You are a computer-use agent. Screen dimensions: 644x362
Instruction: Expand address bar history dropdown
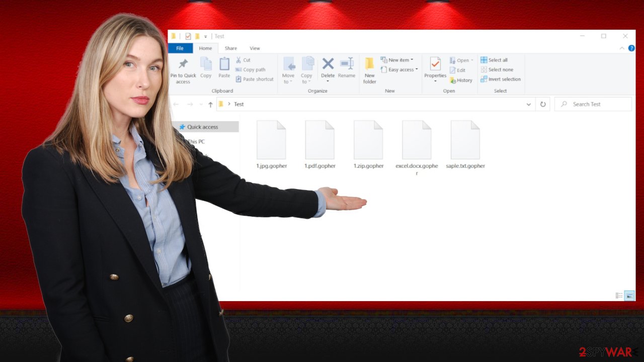[529, 105]
